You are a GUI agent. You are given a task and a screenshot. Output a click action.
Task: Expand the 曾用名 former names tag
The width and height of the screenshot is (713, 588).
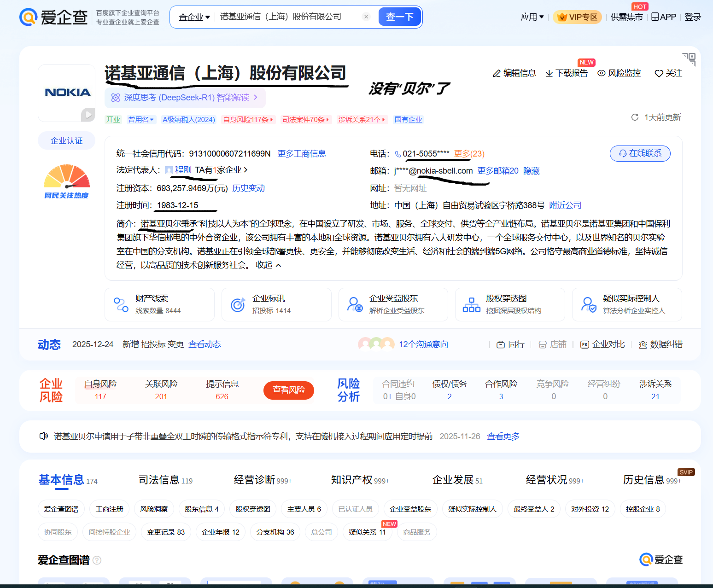coord(141,120)
